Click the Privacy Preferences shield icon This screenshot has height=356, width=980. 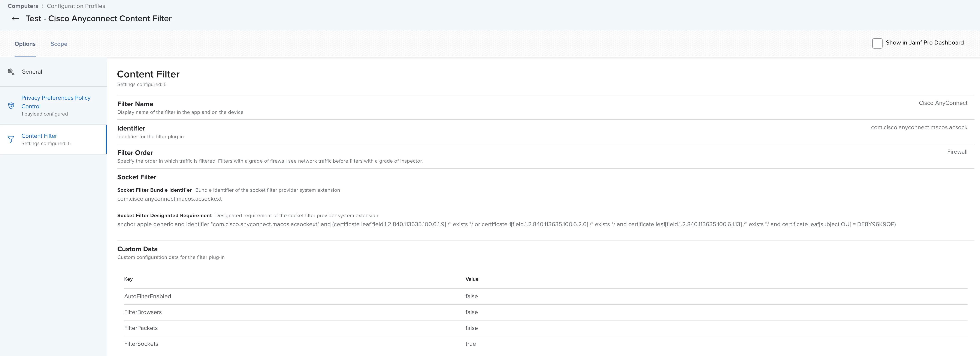click(x=11, y=106)
